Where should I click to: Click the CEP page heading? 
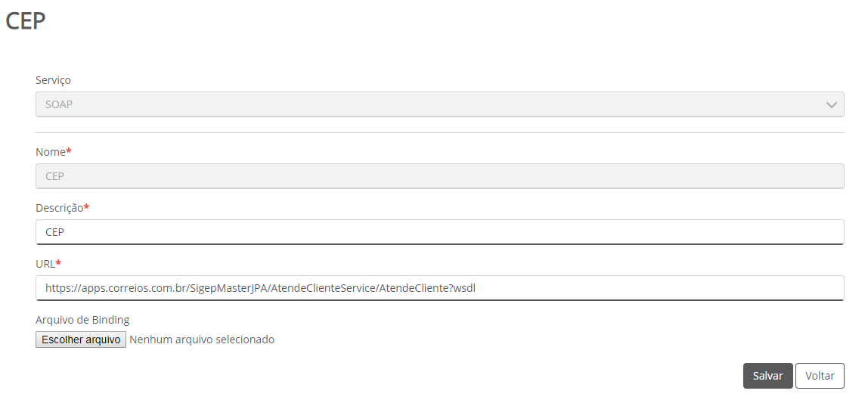(x=26, y=21)
